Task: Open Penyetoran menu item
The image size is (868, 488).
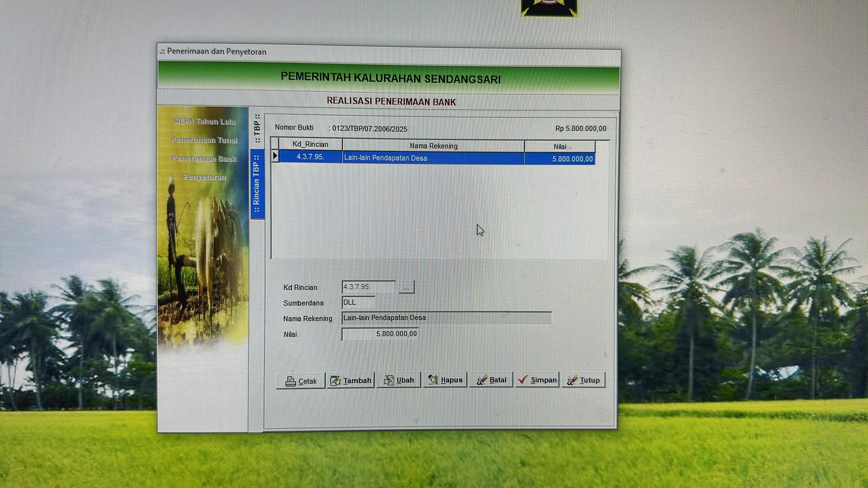Action: [205, 177]
